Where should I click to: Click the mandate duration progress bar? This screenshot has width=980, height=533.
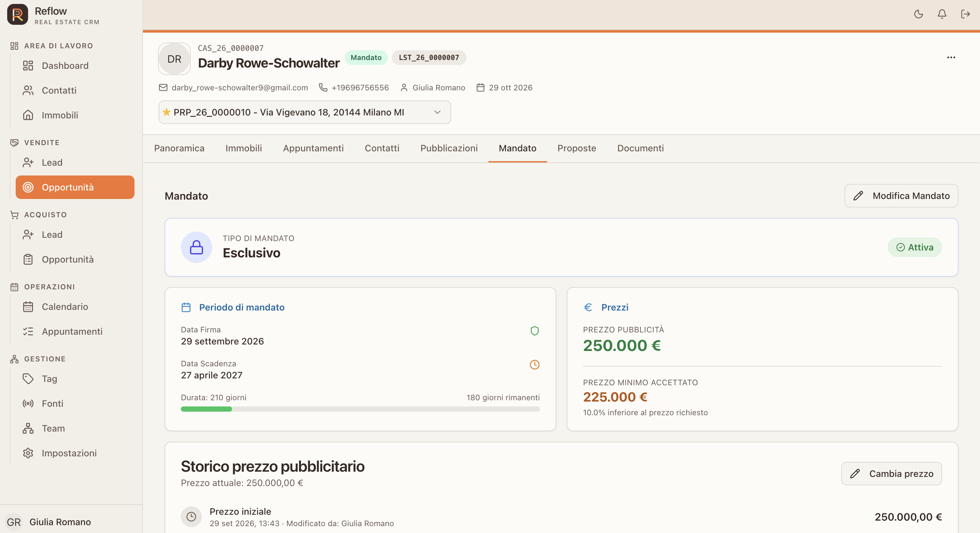360,409
